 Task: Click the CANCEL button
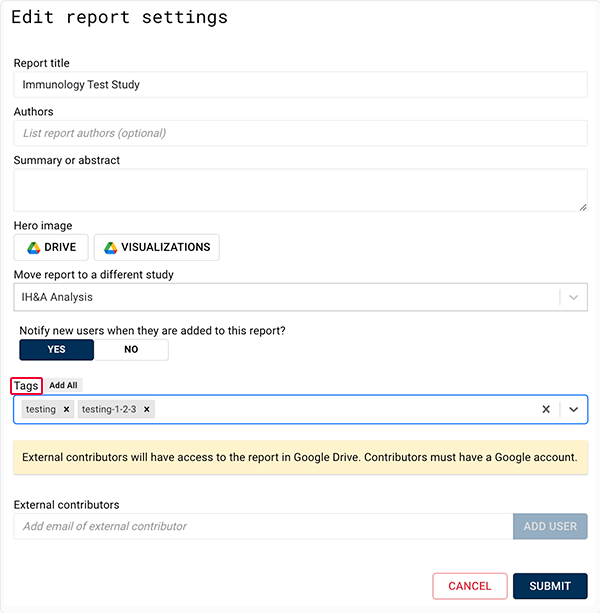pos(469,586)
